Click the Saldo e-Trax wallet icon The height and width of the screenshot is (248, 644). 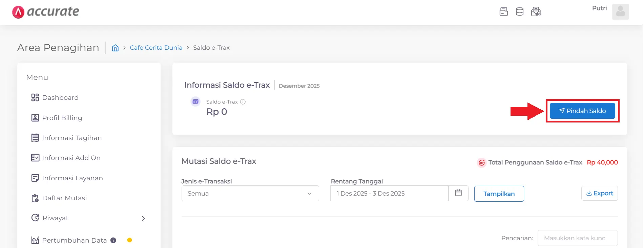[195, 102]
